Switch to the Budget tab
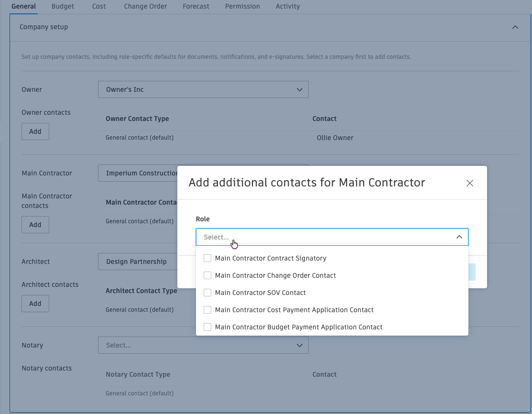This screenshot has height=414, width=532. coord(63,6)
